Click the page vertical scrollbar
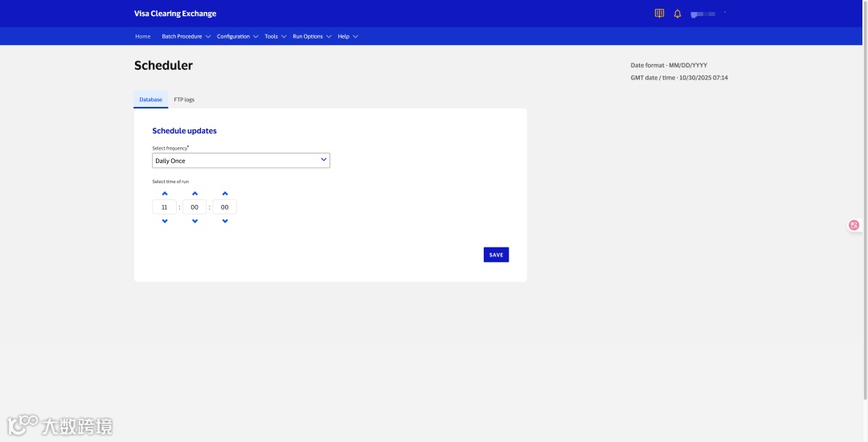 click(866, 199)
